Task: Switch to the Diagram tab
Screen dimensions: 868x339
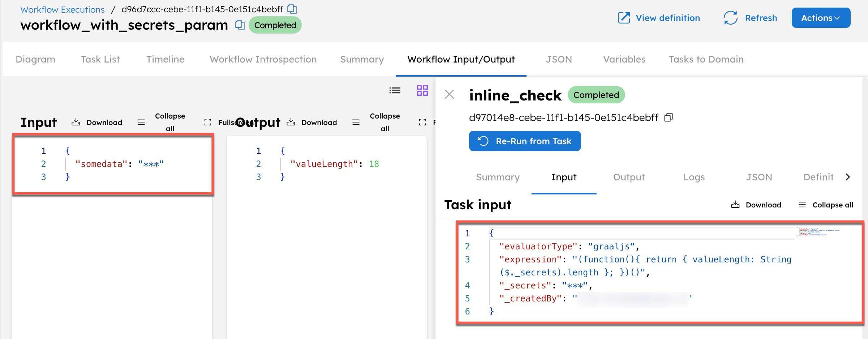Action: (35, 59)
